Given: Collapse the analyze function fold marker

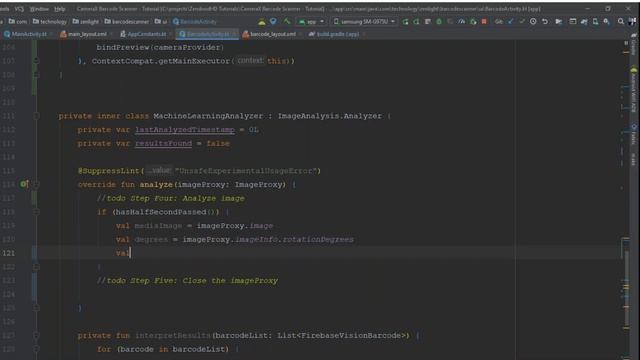Looking at the screenshot, I should [36, 184].
